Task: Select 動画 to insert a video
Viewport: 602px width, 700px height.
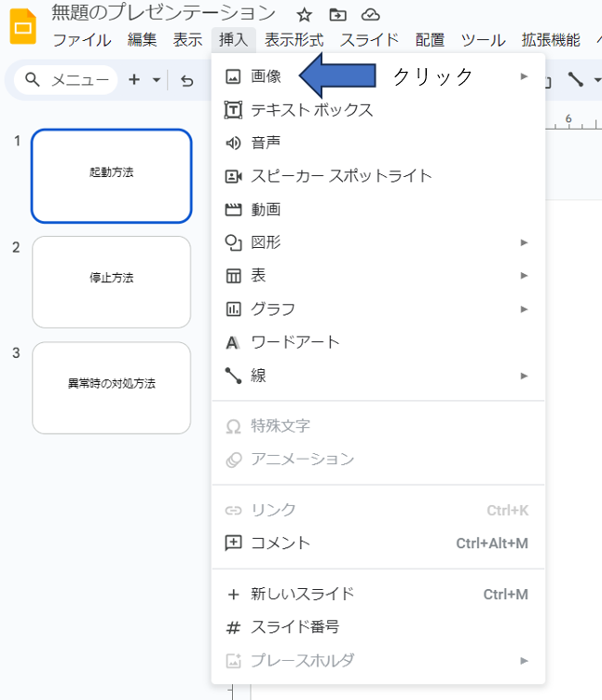Action: (x=266, y=210)
